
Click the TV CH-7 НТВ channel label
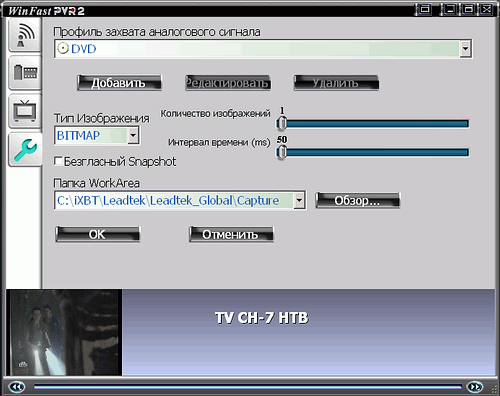[262, 318]
